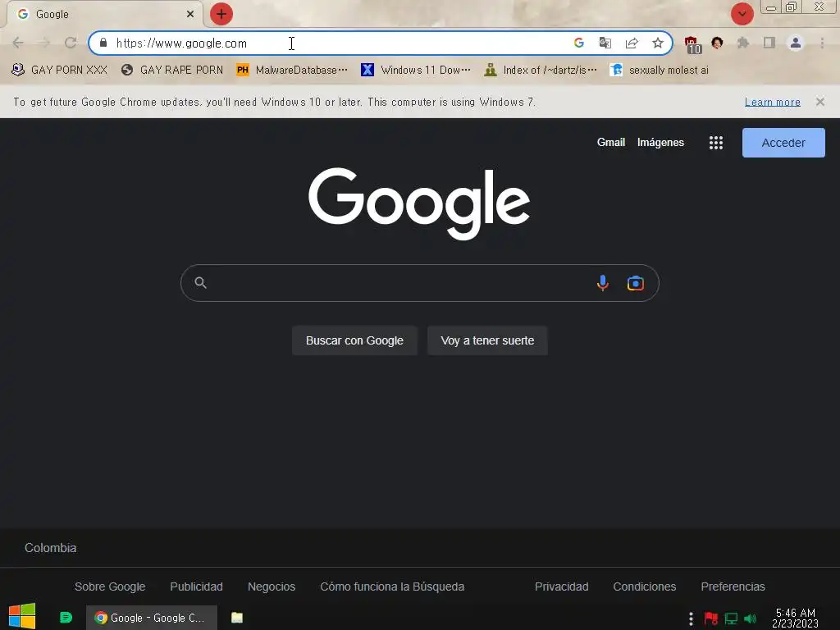Click the Google icon in address bar

(578, 43)
